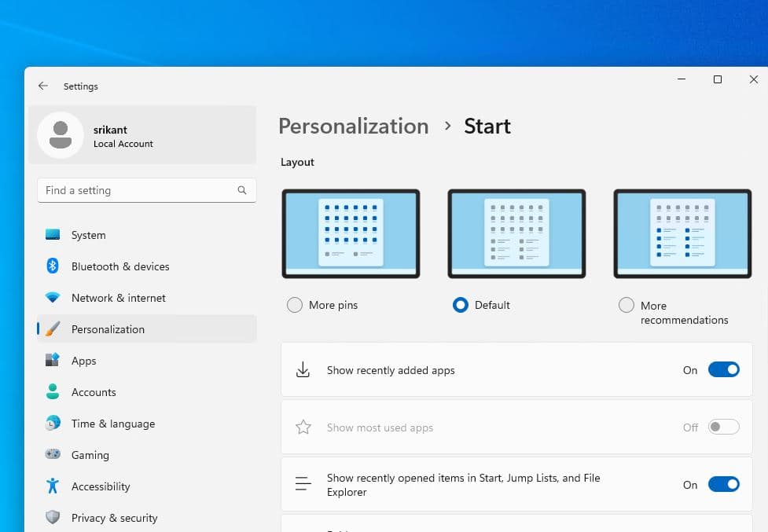
Task: Toggle Show most used apps switch
Action: (723, 427)
